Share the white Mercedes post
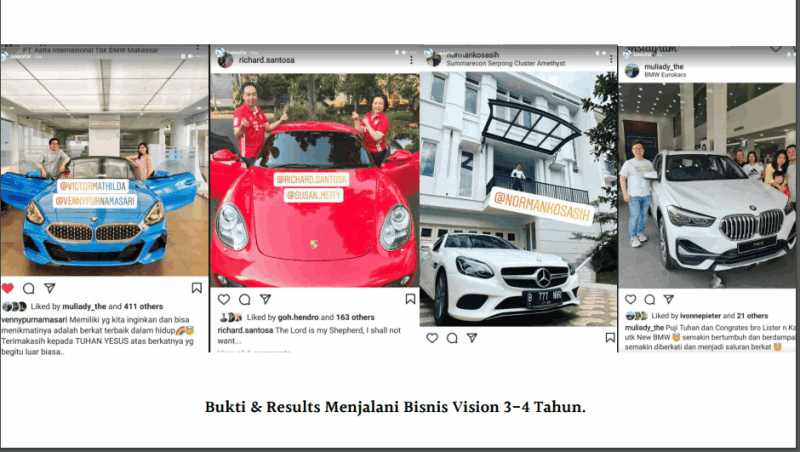Screen dimensions: 800x452 [472, 338]
